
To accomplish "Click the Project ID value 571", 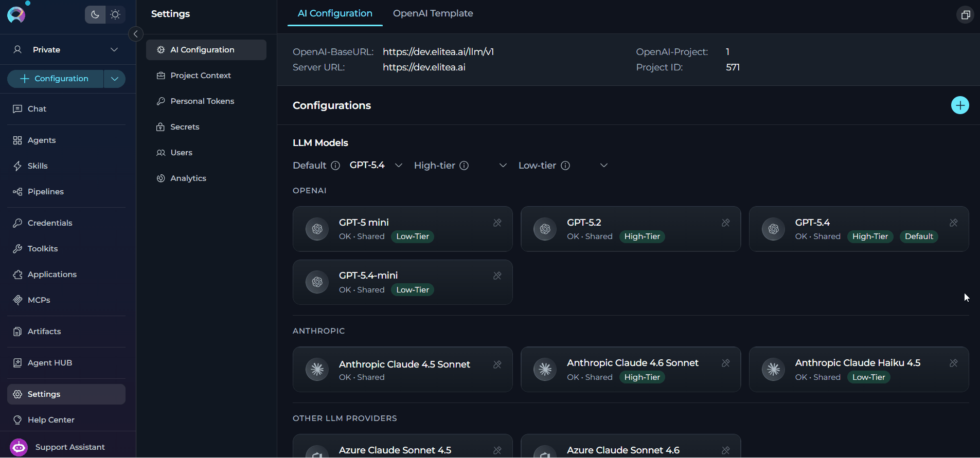I will click(x=733, y=67).
